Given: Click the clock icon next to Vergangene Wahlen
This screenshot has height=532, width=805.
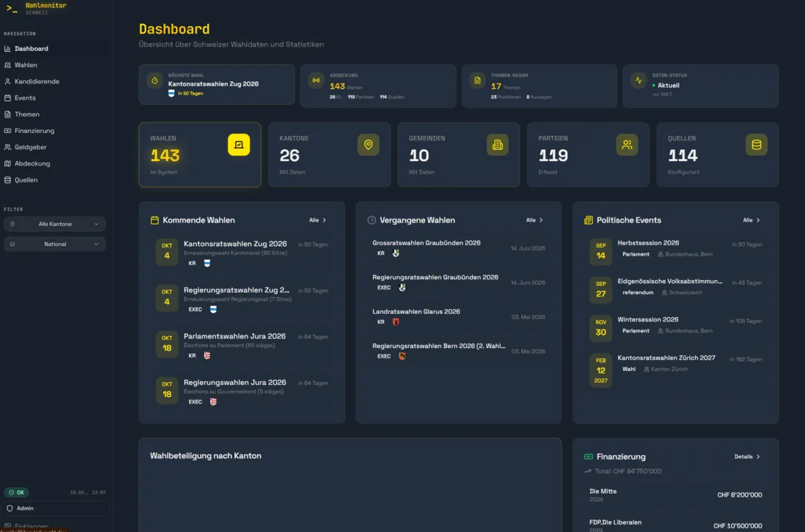Looking at the screenshot, I should [372, 220].
